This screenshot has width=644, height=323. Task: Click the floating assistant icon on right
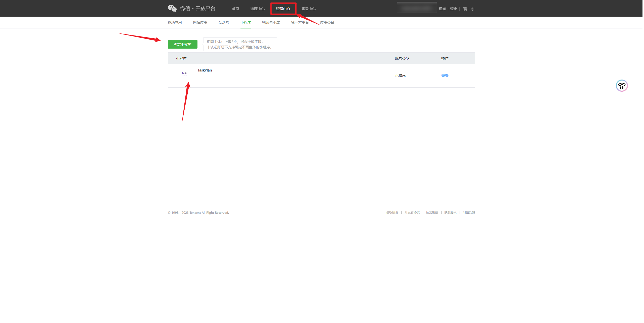pyautogui.click(x=622, y=86)
